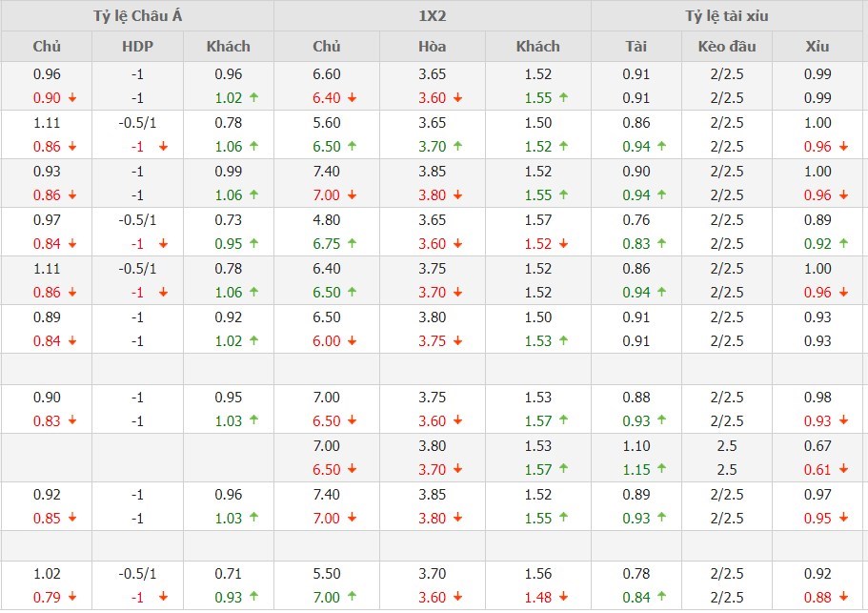Click the green up arrow beside 0.92
This screenshot has width=868, height=613.
[842, 244]
